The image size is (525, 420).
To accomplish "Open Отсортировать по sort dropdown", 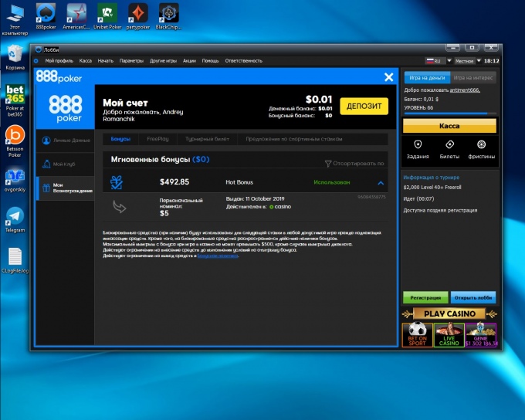I will point(354,164).
